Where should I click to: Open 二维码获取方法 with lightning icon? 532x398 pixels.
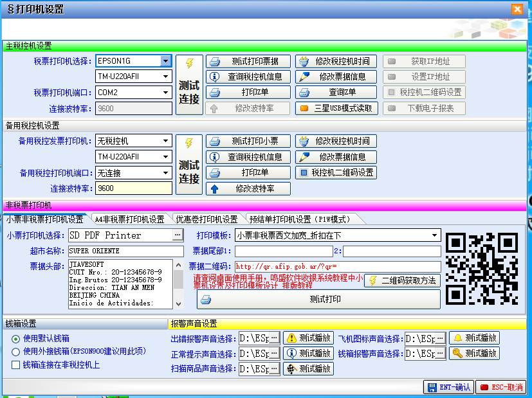click(x=402, y=280)
